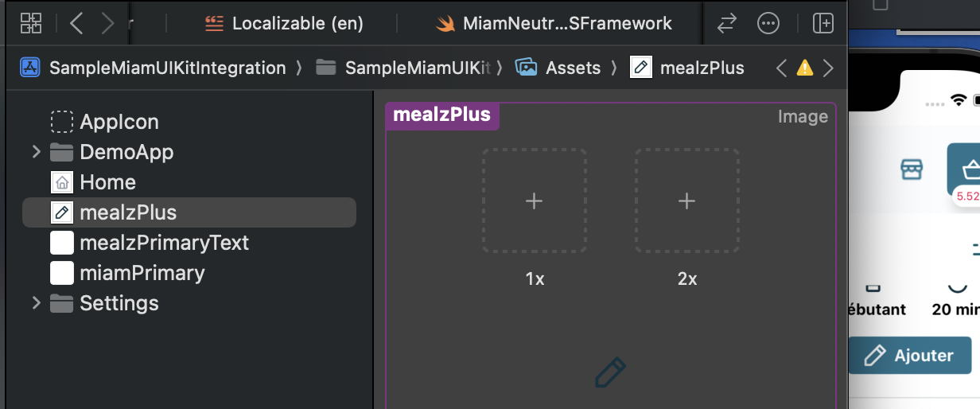This screenshot has height=409, width=980.
Task: Click the swap editor arrows icon
Action: [x=726, y=24]
